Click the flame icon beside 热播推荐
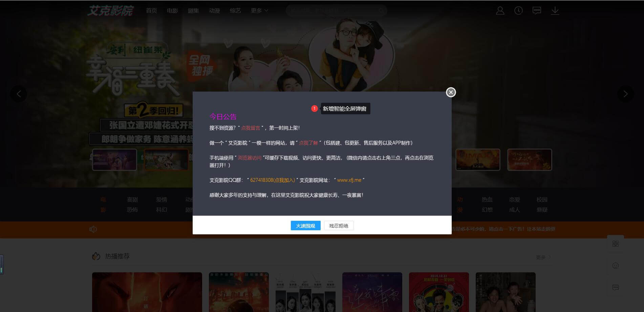Viewport: 644px width, 312px height. coord(96,256)
